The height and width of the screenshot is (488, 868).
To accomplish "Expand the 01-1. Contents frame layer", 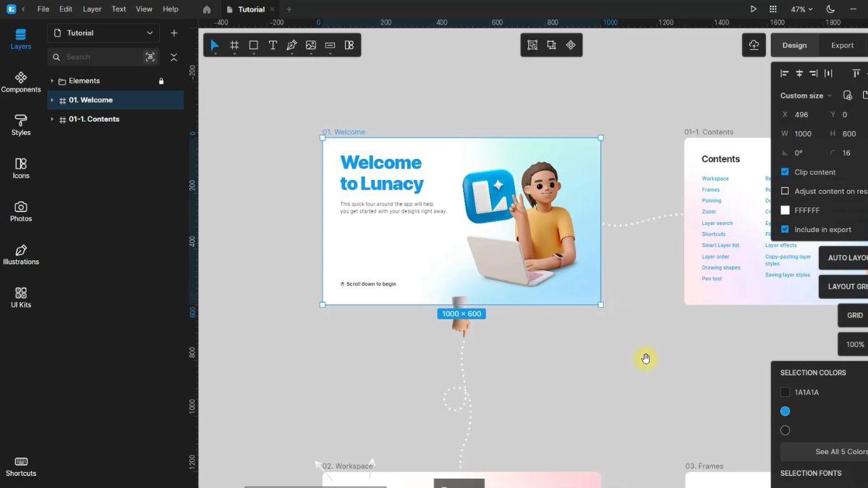I will [x=52, y=119].
